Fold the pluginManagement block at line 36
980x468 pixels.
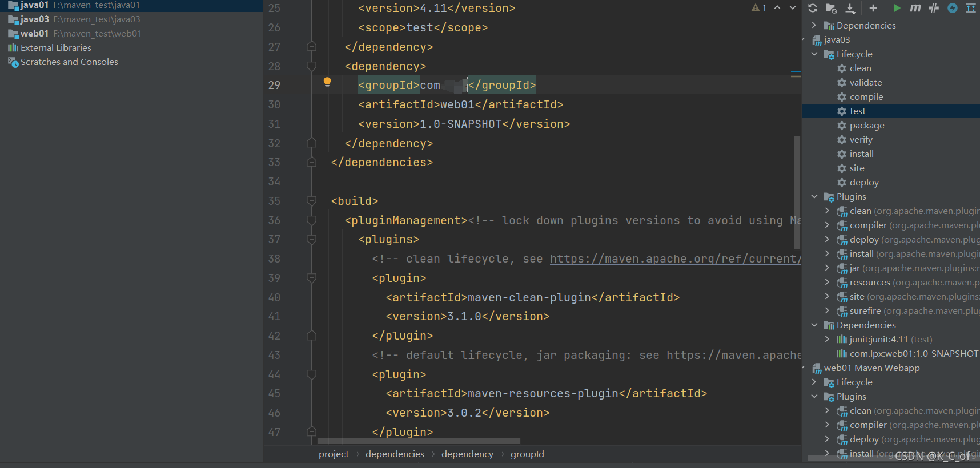312,220
